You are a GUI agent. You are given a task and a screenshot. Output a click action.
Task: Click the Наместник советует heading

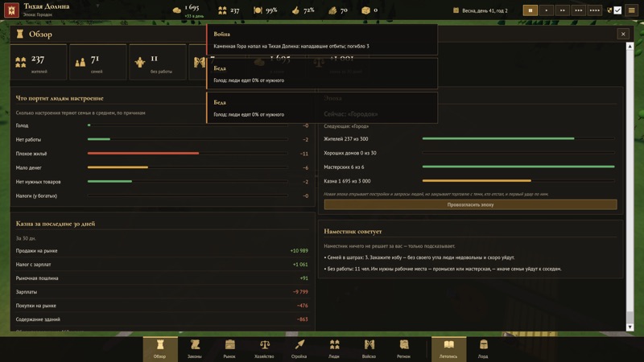353,232
